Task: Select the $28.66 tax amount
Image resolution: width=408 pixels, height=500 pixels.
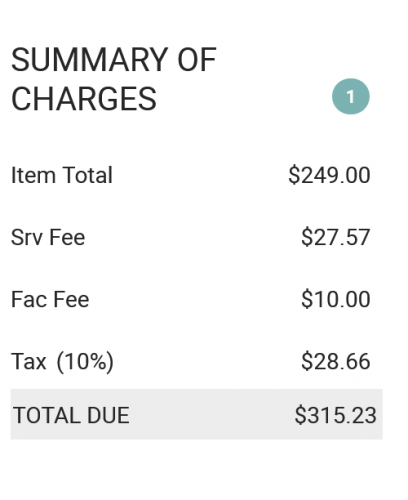Action: pos(336,361)
